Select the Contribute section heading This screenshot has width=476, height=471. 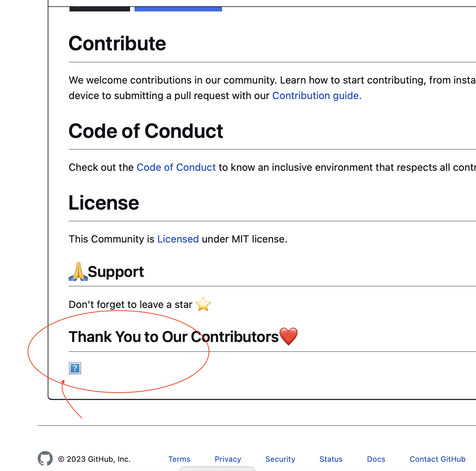point(117,43)
